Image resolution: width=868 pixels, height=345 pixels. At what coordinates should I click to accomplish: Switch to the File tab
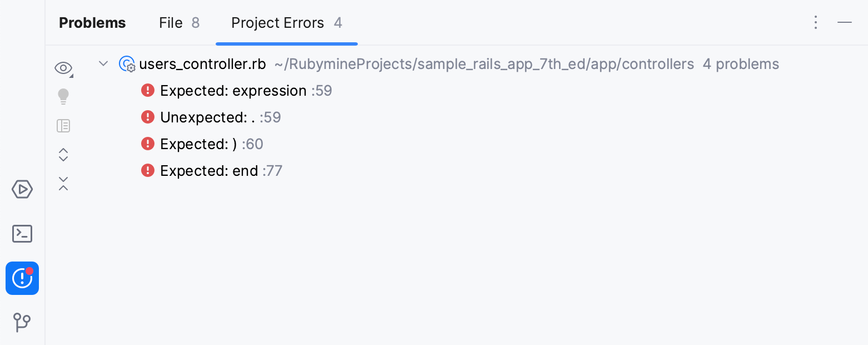[171, 23]
